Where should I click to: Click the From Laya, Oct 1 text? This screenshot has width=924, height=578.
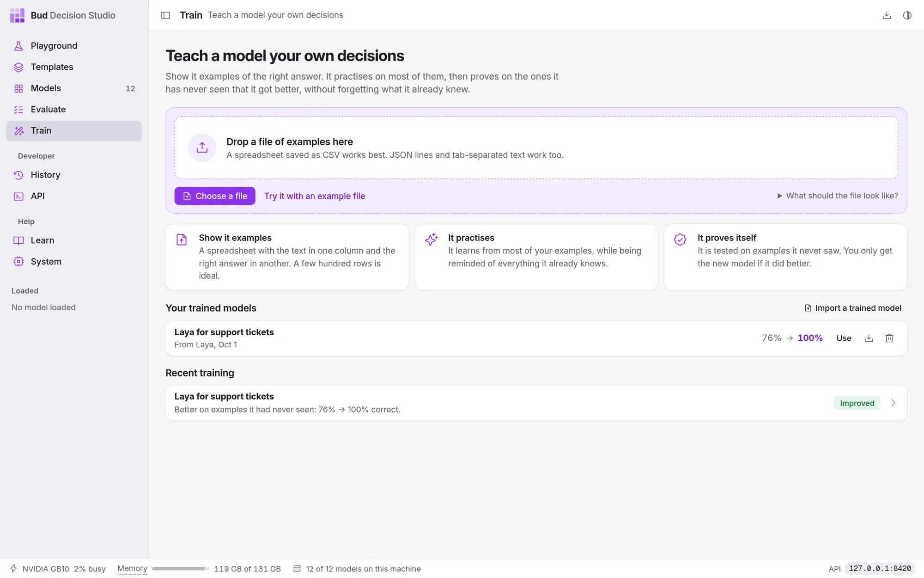click(206, 344)
